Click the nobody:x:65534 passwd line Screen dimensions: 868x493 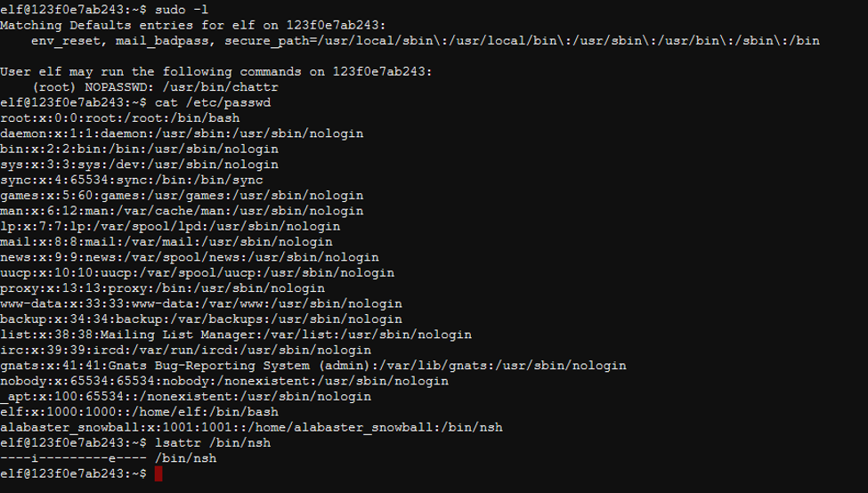tap(224, 381)
